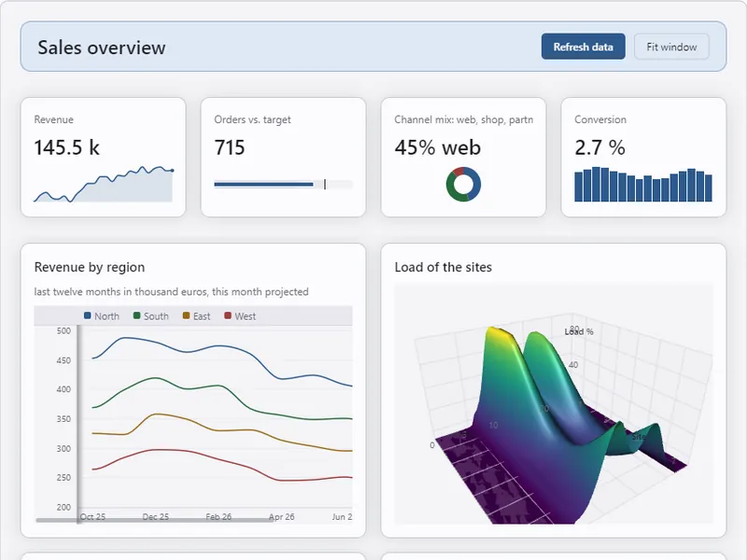Click the blue North line in chart
This screenshot has width=747, height=560.
pyautogui.click(x=221, y=346)
